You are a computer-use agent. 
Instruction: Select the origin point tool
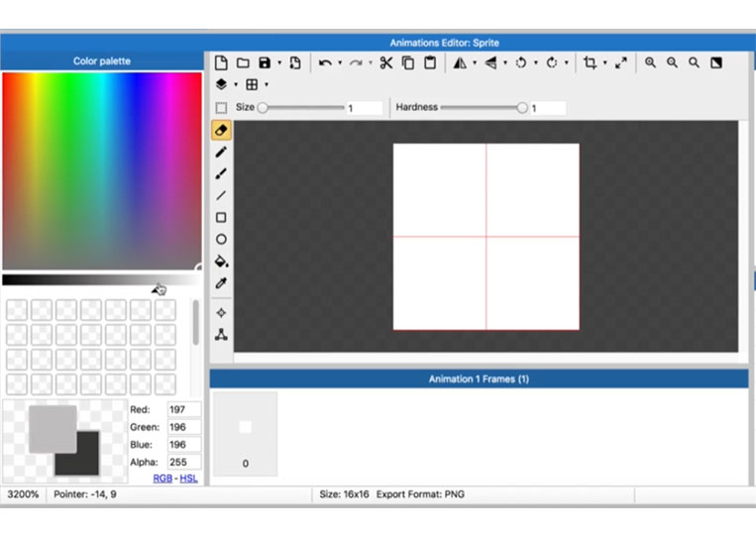[221, 313]
